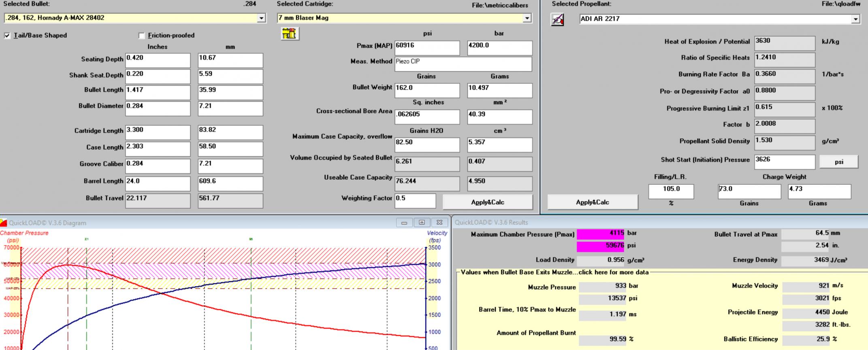The height and width of the screenshot is (350, 868).
Task: Open the Selected Bullet dropdown list
Action: pos(261,18)
